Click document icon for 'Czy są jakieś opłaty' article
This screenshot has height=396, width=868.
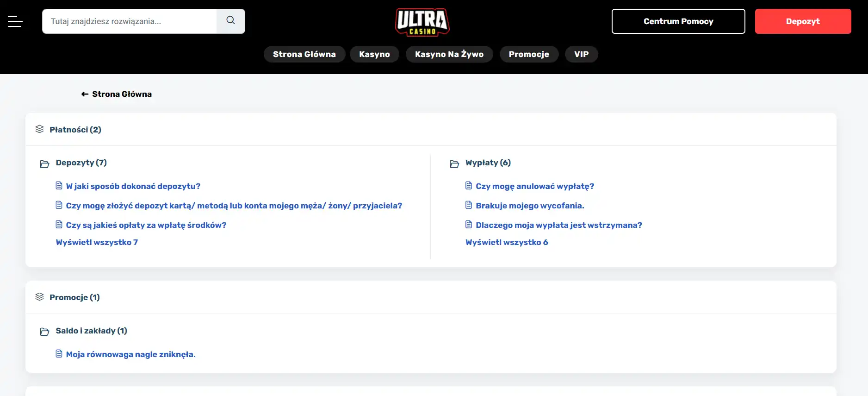tap(59, 225)
